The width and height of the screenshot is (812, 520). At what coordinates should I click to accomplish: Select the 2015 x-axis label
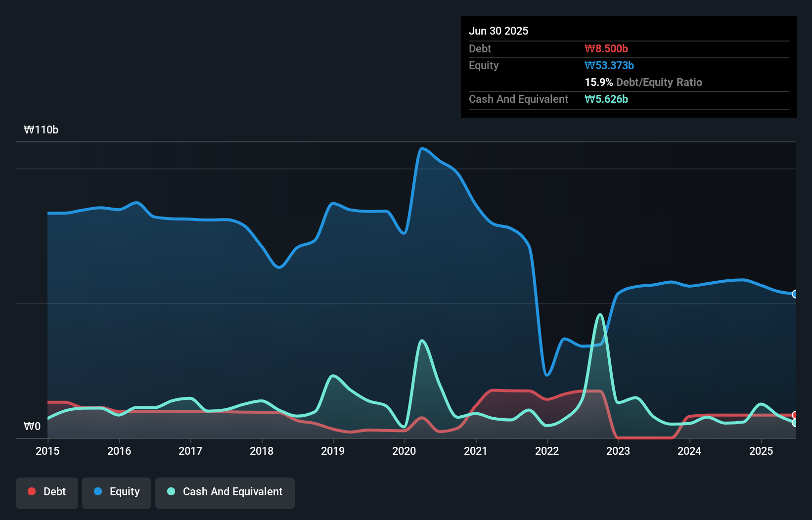tap(47, 451)
